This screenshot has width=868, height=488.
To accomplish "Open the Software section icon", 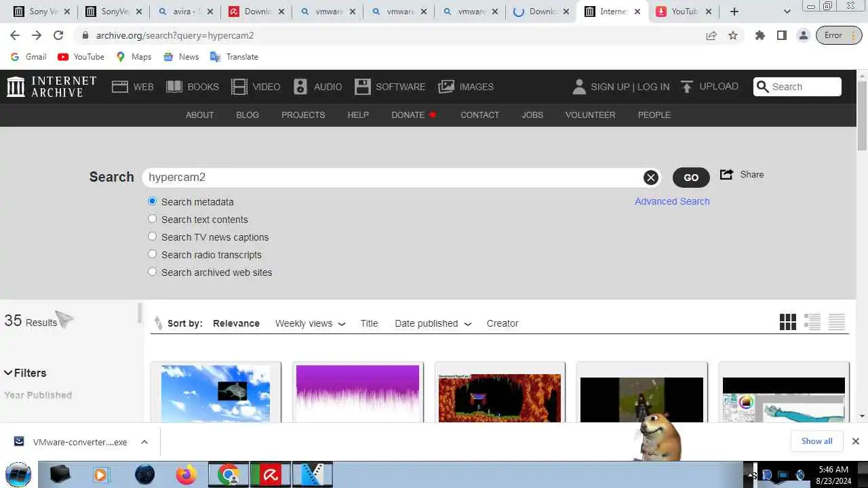I will [x=363, y=87].
